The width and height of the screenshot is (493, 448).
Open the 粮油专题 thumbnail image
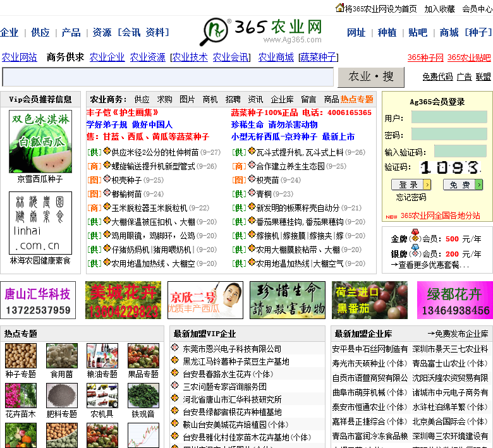(102, 356)
